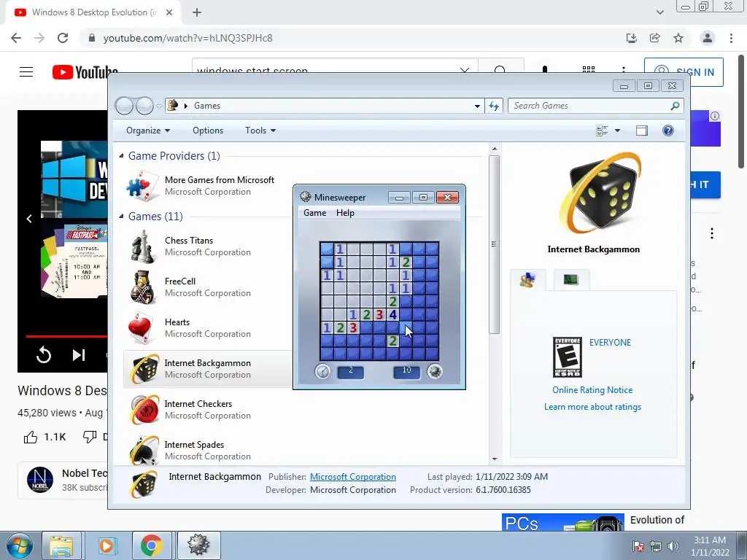The height and width of the screenshot is (560, 747).
Task: Click the browser page vertical scrollbar
Action: (x=741, y=110)
